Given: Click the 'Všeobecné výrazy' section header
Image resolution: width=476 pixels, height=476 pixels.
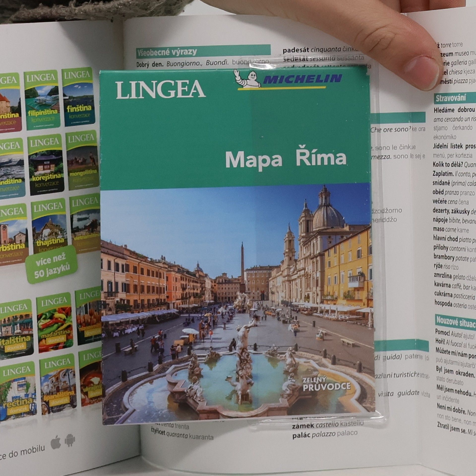Looking at the screenshot, I should coord(167,52).
